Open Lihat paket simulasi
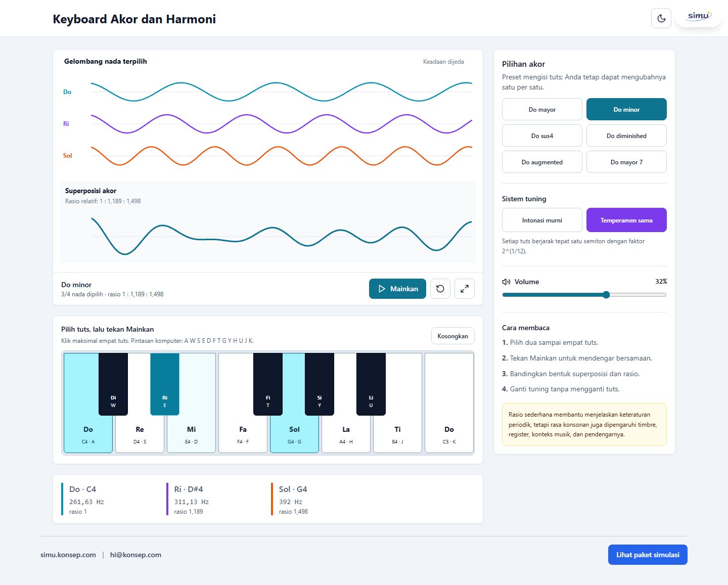The width and height of the screenshot is (728, 585). (x=648, y=555)
